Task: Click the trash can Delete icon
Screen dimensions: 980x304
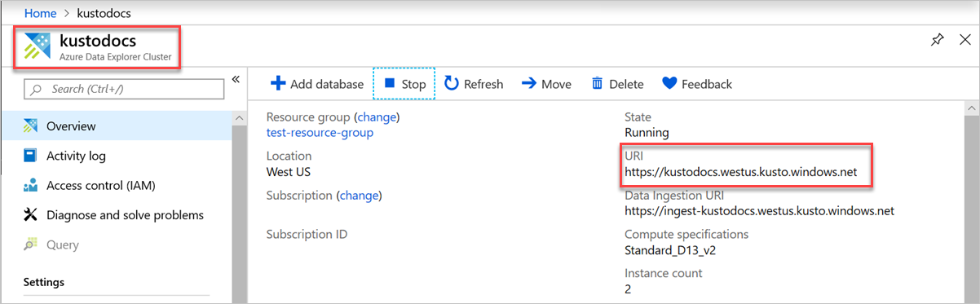Action: 598,83
